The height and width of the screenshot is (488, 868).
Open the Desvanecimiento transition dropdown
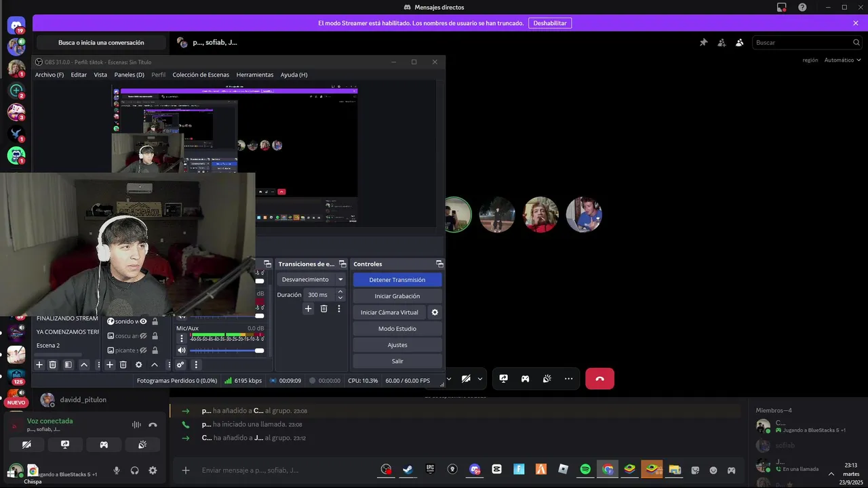tap(311, 279)
